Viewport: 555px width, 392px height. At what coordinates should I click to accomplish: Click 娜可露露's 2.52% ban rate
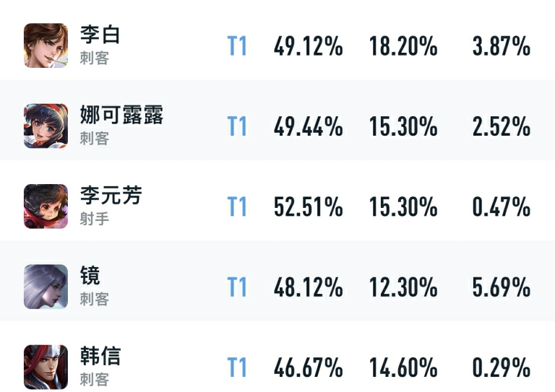coord(502,126)
